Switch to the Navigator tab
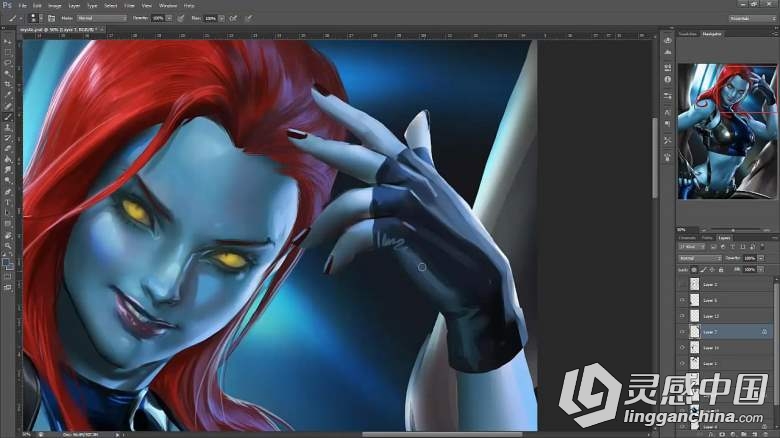780x438 pixels. point(712,34)
